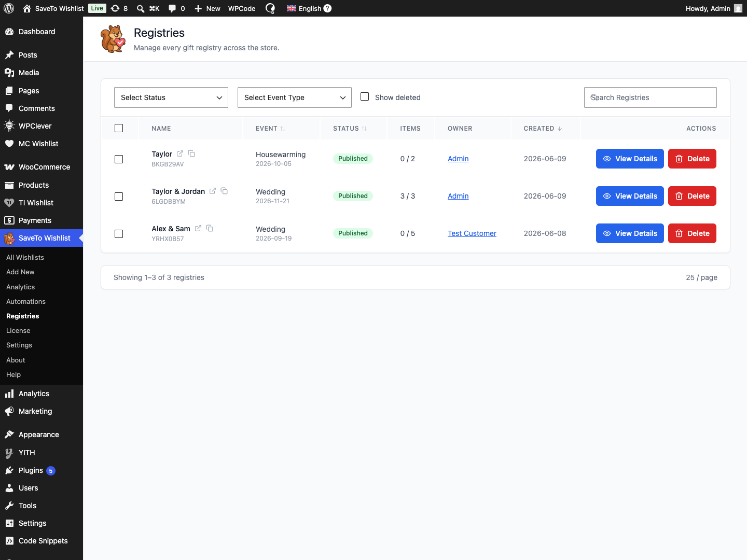Open Products in the sidebar
The image size is (747, 560).
(x=41, y=185)
